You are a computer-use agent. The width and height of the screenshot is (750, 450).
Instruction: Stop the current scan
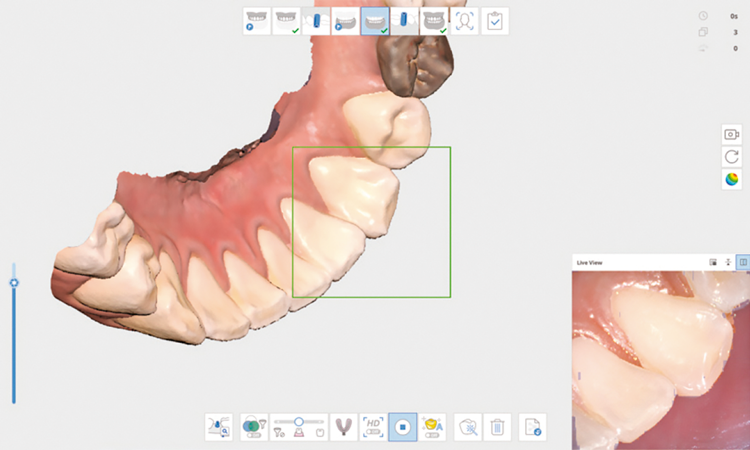(403, 427)
